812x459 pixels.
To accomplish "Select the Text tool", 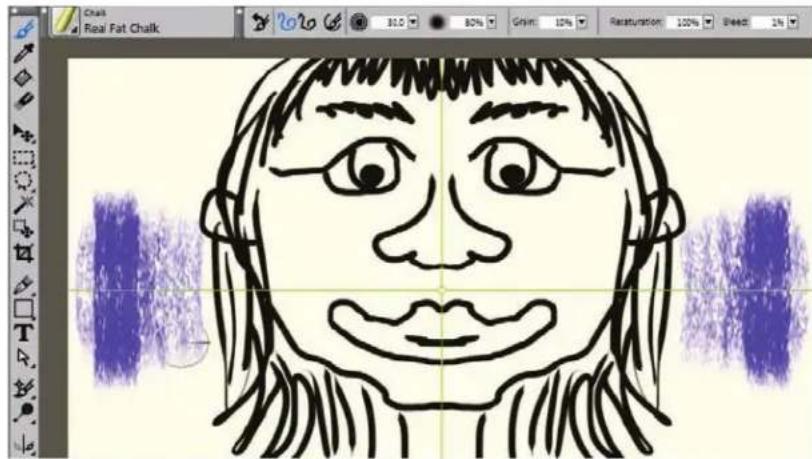I will click(24, 333).
